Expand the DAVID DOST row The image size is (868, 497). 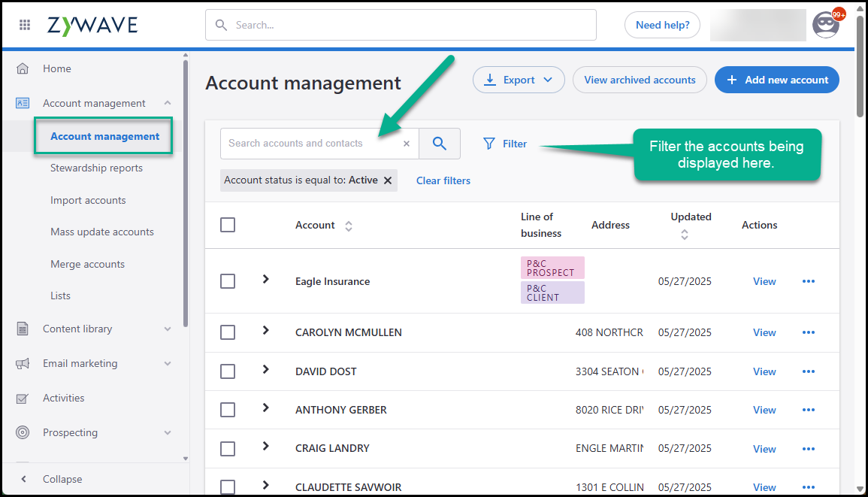[x=266, y=370]
